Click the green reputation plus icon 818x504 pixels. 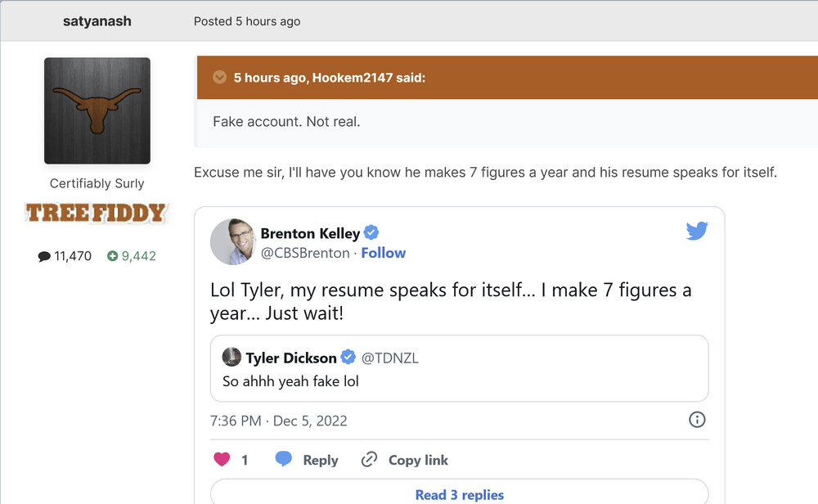point(113,256)
